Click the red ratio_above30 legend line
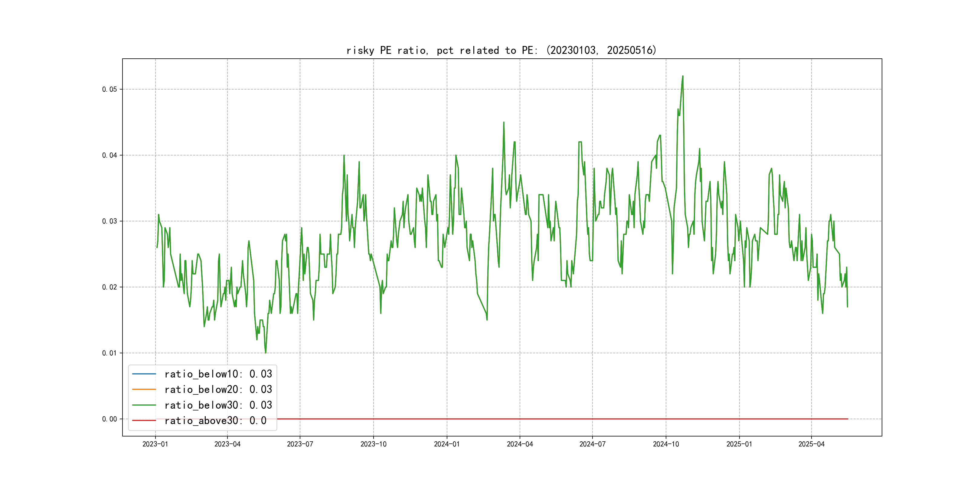Screen dimensions: 980x490 pyautogui.click(x=144, y=420)
